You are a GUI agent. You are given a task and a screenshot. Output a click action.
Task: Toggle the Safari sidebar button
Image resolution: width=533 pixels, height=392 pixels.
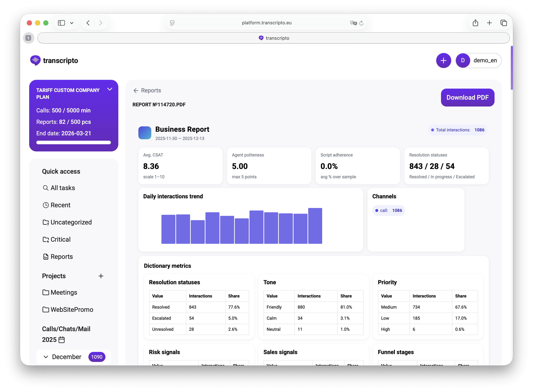pyautogui.click(x=61, y=23)
